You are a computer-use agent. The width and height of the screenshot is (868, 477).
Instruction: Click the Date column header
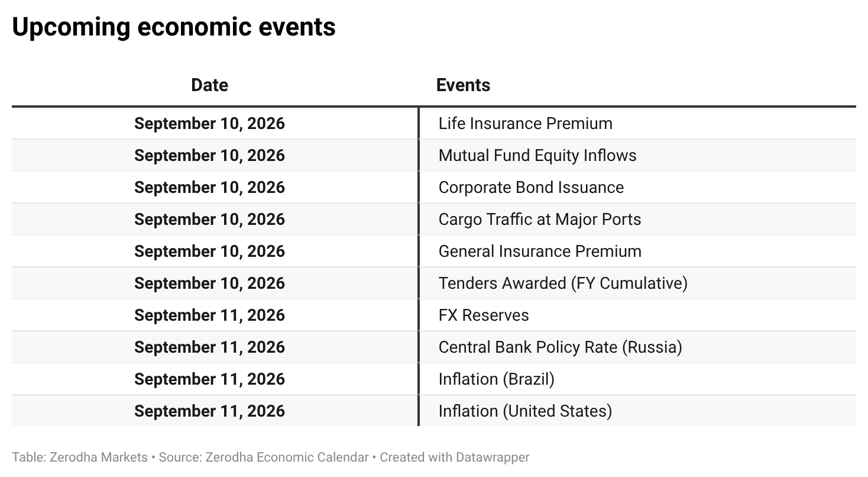click(x=209, y=85)
